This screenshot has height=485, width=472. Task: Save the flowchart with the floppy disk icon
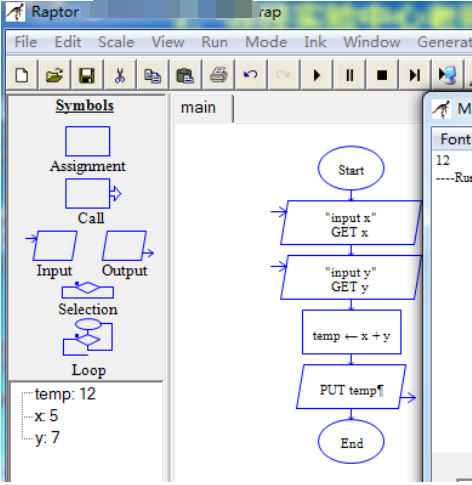[x=87, y=75]
